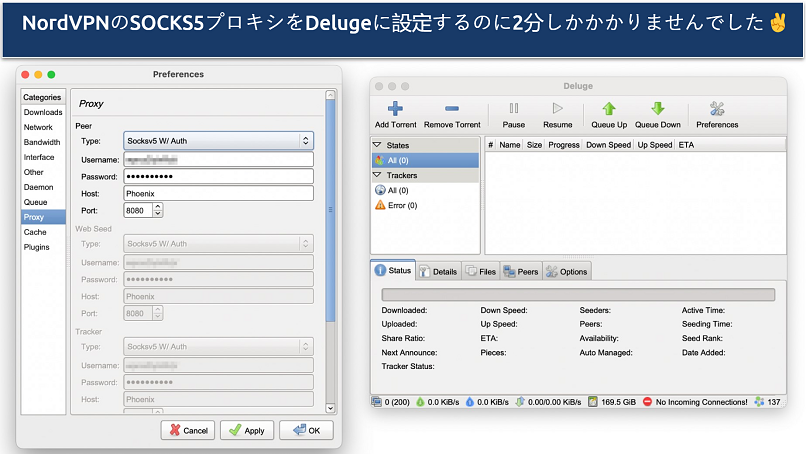Screen dimensions: 806x454
Task: Select the Bandwidth category
Action: tap(42, 142)
